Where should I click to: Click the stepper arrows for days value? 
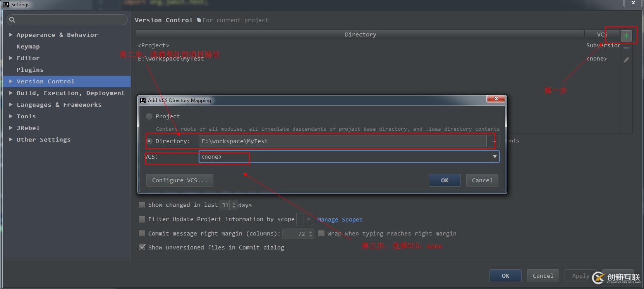pos(234,205)
